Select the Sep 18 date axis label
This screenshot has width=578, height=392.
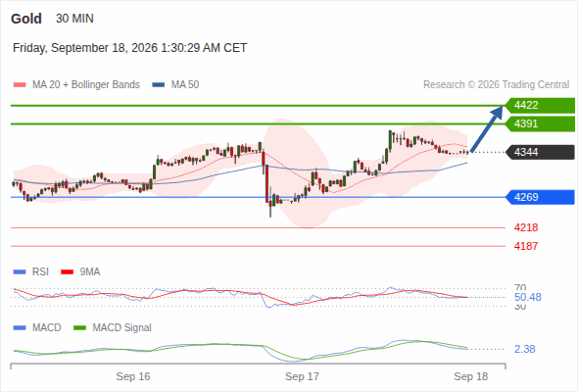coord(471,376)
